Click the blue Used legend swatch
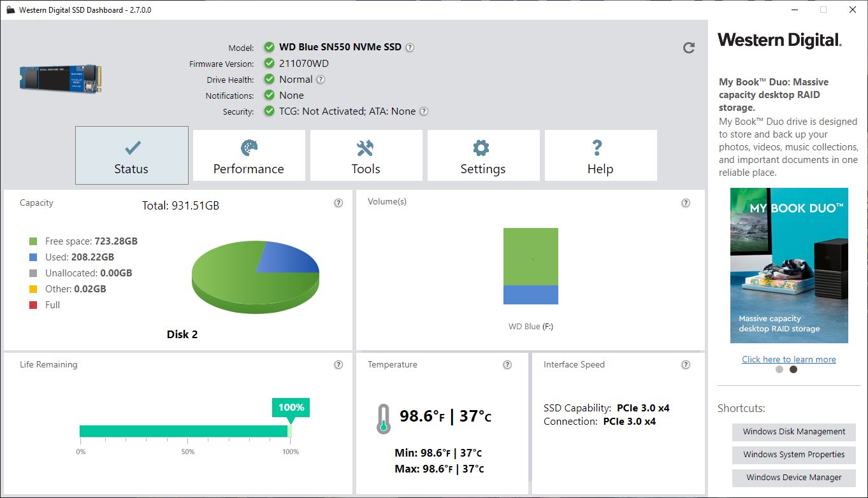The width and height of the screenshot is (868, 498). click(33, 257)
